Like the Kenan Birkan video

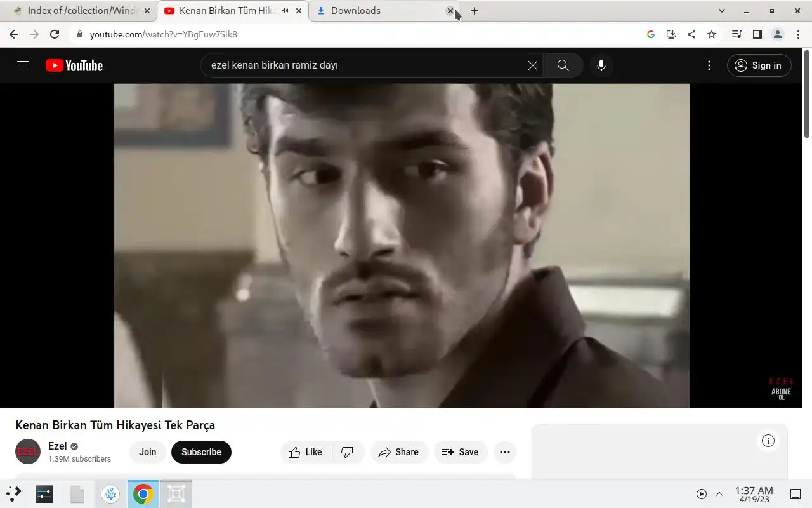click(305, 452)
